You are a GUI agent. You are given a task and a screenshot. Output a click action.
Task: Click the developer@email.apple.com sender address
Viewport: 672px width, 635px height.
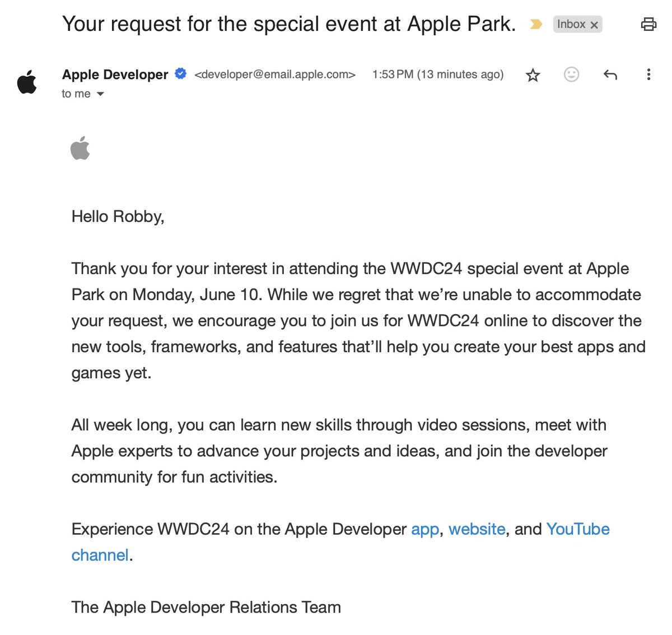point(275,74)
